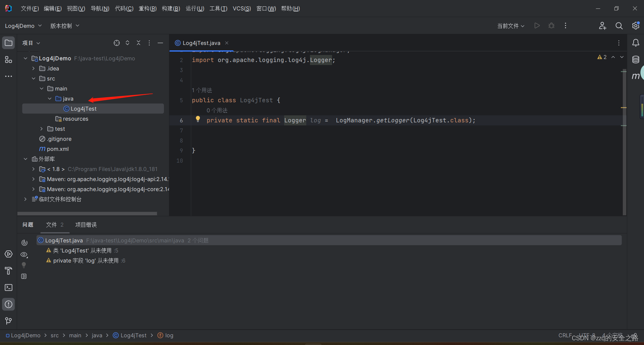Open notifications bell
The height and width of the screenshot is (345, 644).
[x=636, y=43]
